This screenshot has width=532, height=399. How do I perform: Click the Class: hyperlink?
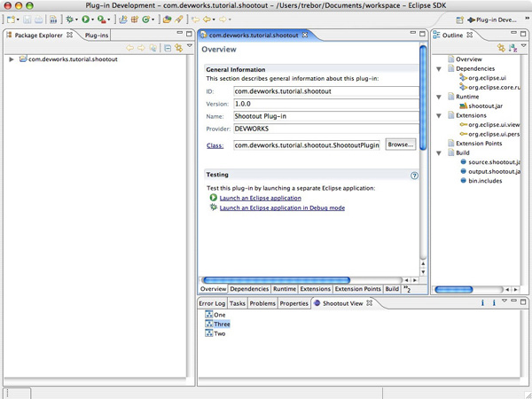tap(215, 145)
